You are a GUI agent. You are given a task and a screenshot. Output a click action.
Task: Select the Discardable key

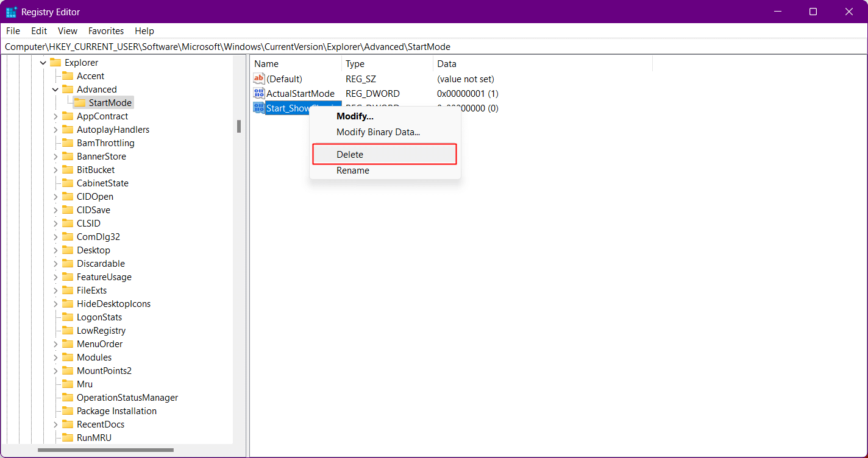101,264
